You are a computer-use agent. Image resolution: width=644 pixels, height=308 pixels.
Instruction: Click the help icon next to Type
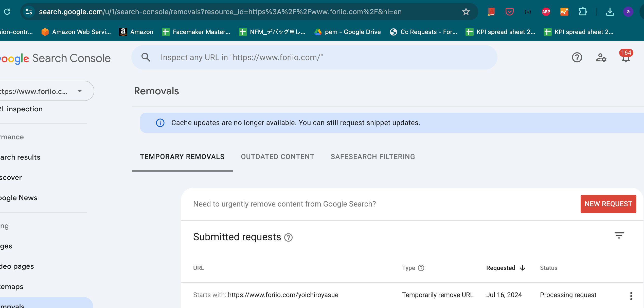coord(421,268)
